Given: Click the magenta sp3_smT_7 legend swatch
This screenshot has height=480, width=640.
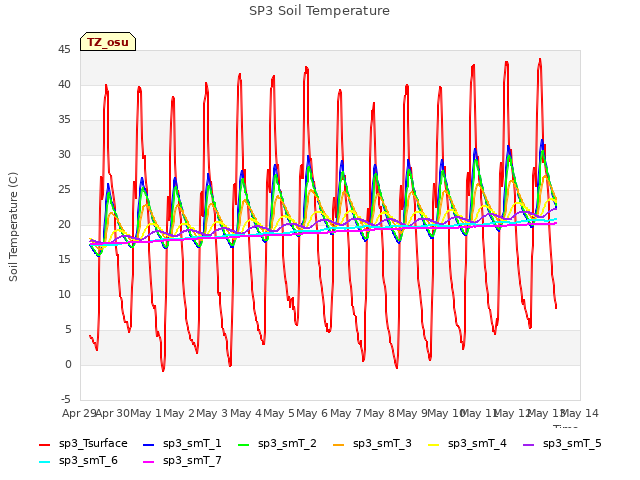Looking at the screenshot, I should (149, 462).
